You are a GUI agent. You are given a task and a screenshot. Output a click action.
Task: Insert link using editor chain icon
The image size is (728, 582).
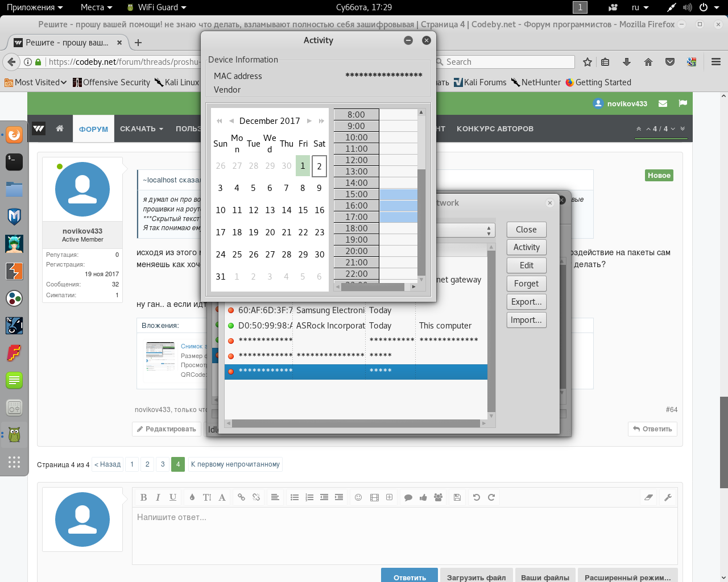pyautogui.click(x=241, y=497)
